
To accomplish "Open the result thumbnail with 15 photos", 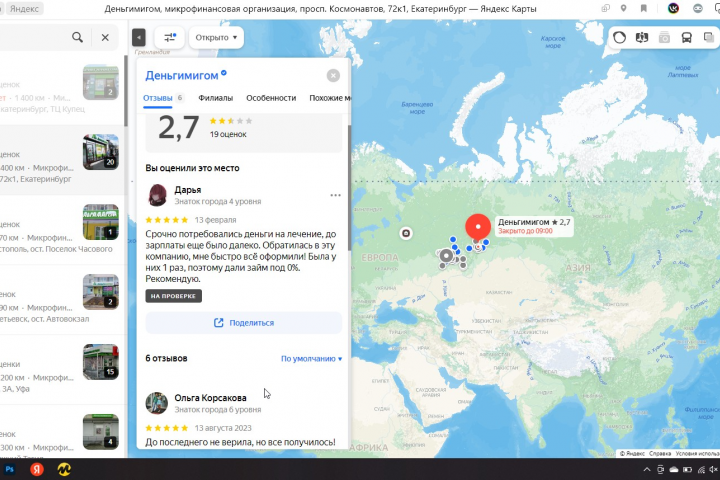I will pyautogui.click(x=101, y=362).
